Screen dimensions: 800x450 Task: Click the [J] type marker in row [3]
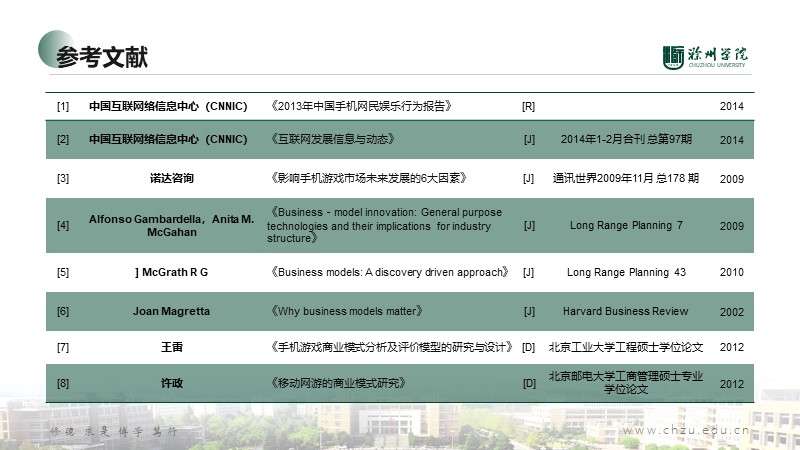click(529, 178)
